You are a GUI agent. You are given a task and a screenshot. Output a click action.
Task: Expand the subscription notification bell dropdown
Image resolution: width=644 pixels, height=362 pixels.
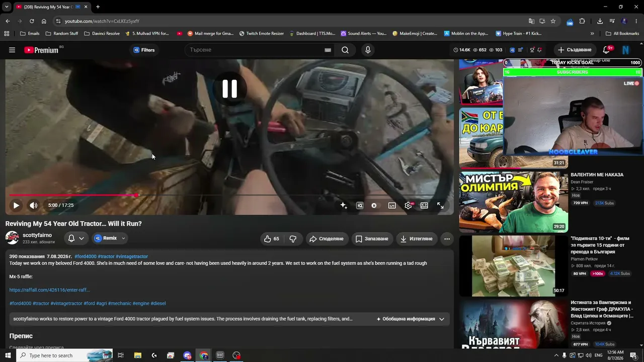click(x=76, y=238)
